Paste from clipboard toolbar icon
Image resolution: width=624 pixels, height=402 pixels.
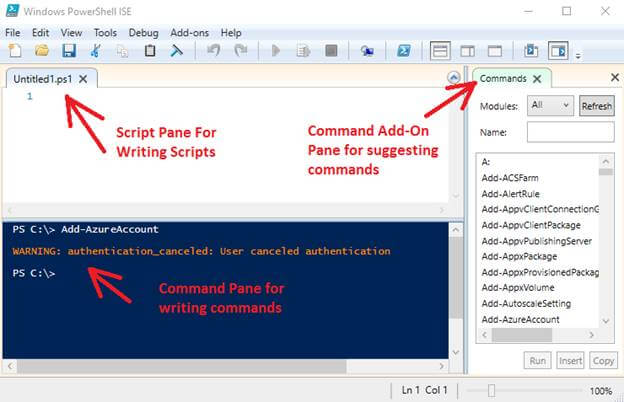coord(150,51)
